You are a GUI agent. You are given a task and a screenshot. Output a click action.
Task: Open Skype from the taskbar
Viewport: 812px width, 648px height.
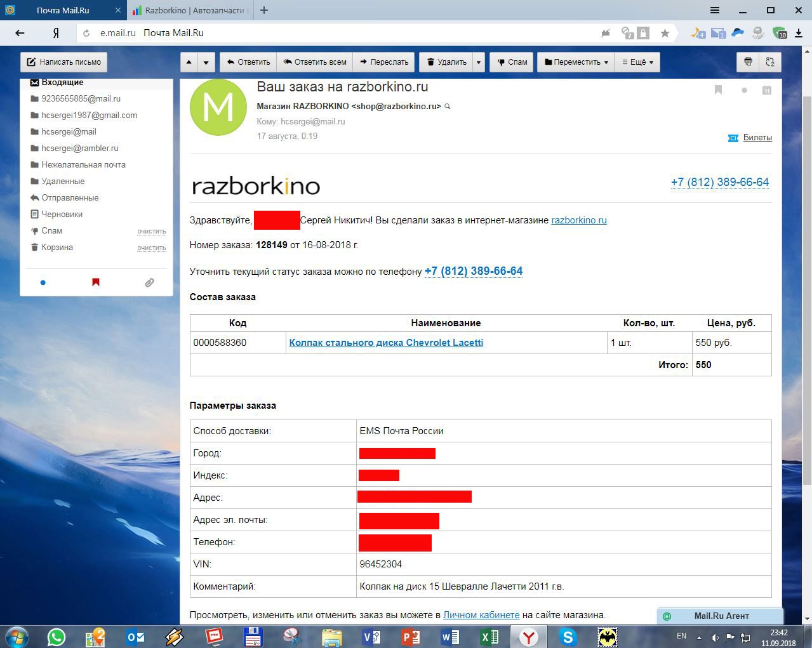(568, 637)
